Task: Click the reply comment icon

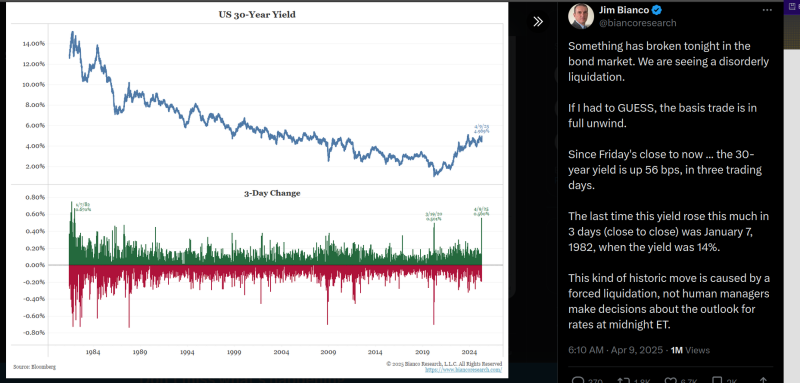Action: click(x=578, y=379)
